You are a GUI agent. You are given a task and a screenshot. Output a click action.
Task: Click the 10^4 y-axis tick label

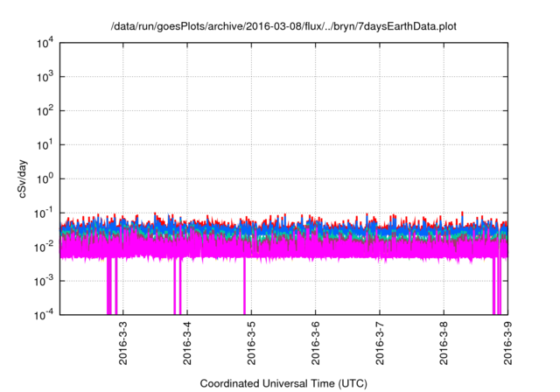point(45,43)
